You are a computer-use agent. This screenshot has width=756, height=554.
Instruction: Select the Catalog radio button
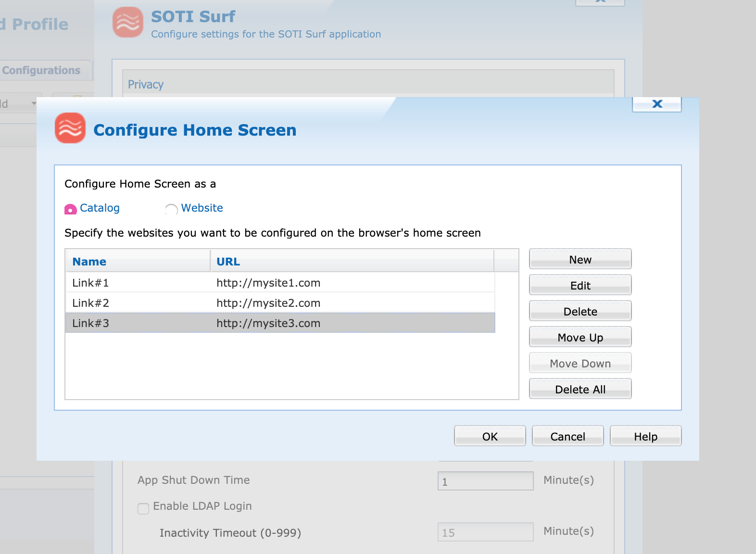coord(71,209)
